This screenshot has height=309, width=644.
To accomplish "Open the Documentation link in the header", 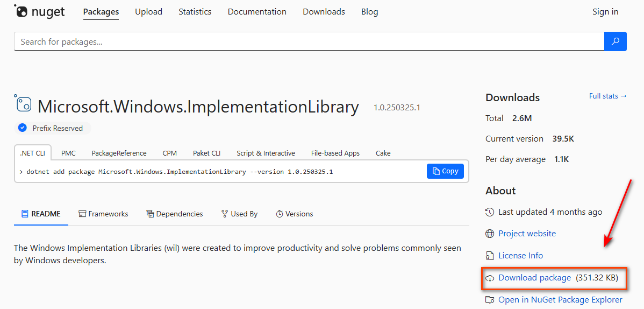I will pyautogui.click(x=257, y=12).
